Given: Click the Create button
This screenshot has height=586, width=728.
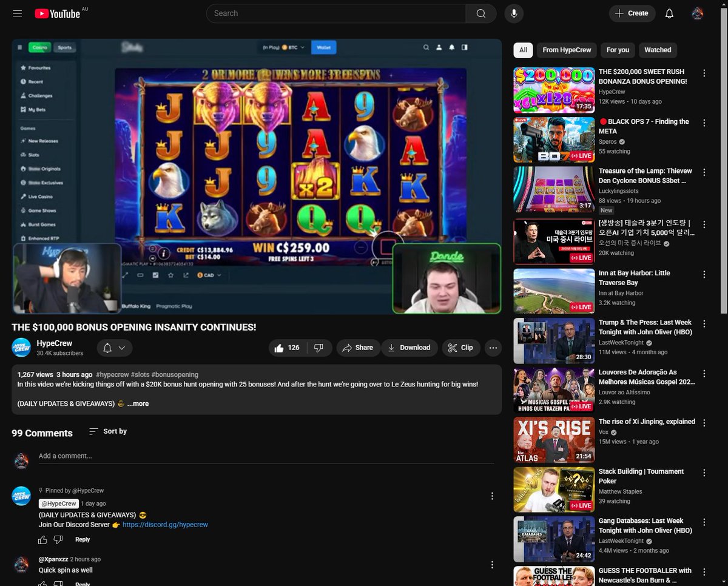Looking at the screenshot, I should click(632, 13).
